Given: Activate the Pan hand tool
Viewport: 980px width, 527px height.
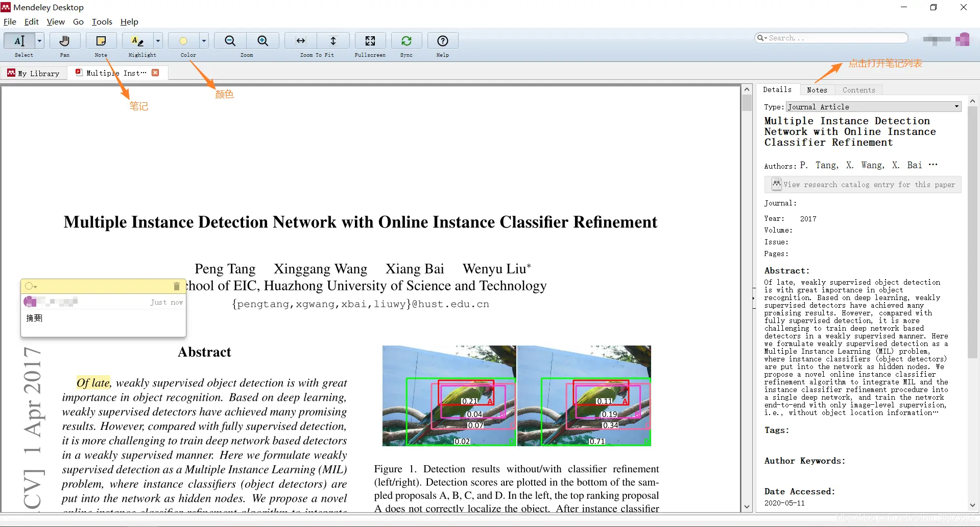Looking at the screenshot, I should (x=65, y=41).
